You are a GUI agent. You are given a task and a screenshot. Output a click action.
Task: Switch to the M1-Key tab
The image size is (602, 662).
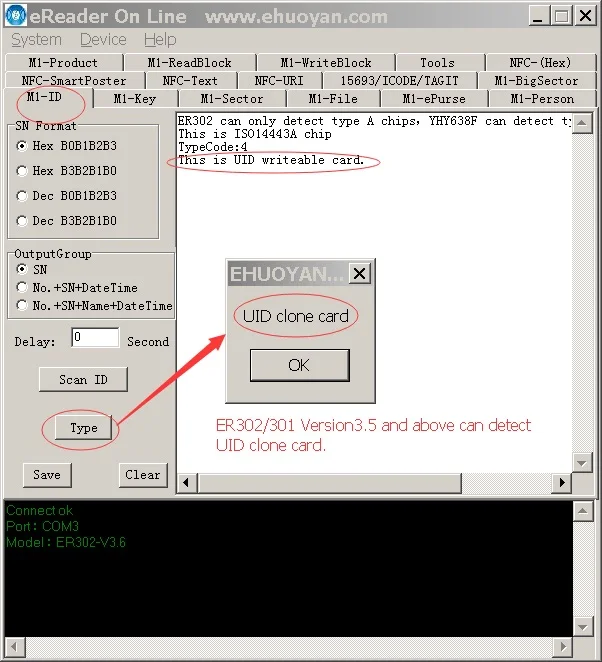(135, 99)
